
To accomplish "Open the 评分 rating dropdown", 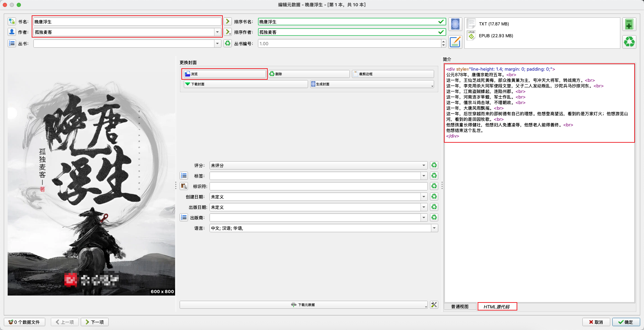I will coord(423,165).
